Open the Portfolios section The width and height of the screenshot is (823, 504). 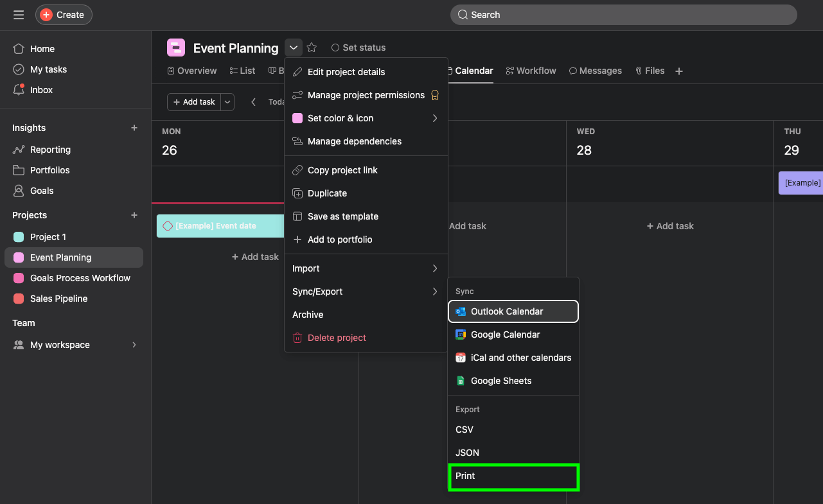(20, 169)
